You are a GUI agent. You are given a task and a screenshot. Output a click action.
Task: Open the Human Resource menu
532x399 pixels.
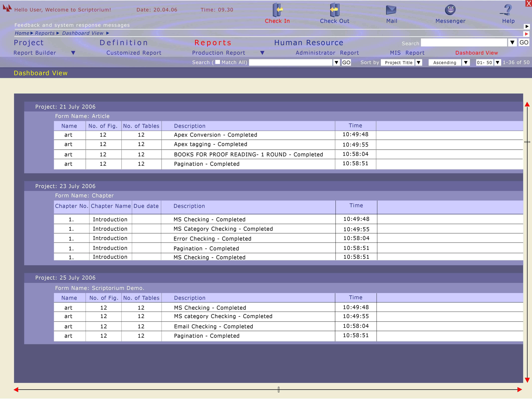[309, 43]
